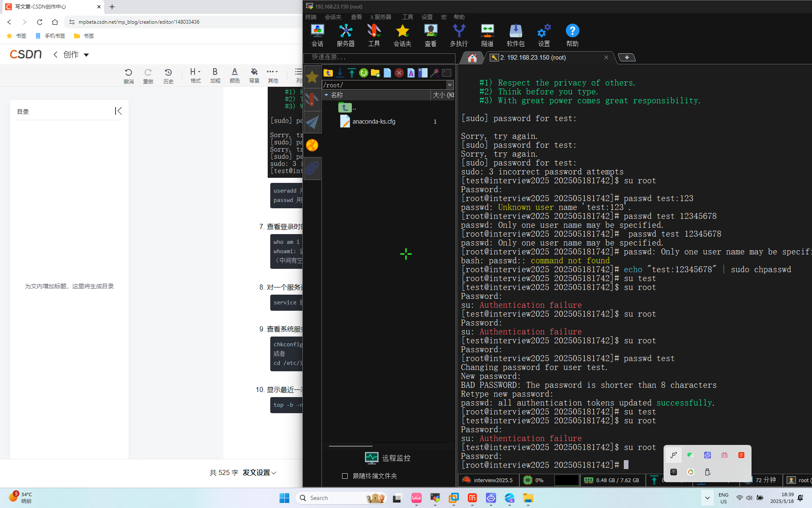This screenshot has height=508, width=812.
Task: Click the green refresh icon in SFTP toolbar
Action: tap(363, 73)
